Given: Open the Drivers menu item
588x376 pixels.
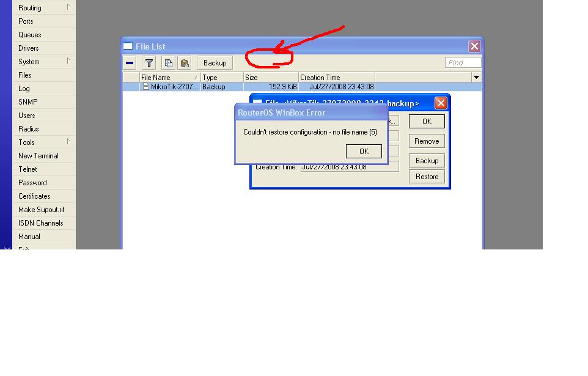Looking at the screenshot, I should (44, 48).
